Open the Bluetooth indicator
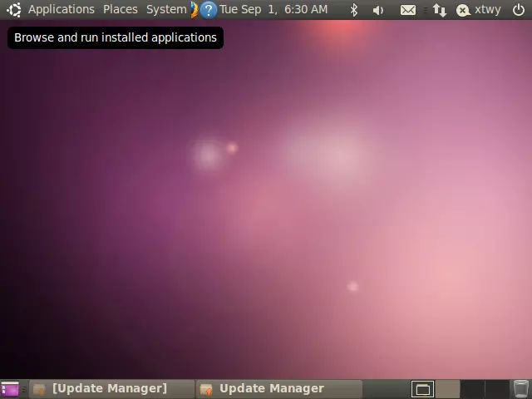Viewport: 532px width, 399px height. [354, 10]
